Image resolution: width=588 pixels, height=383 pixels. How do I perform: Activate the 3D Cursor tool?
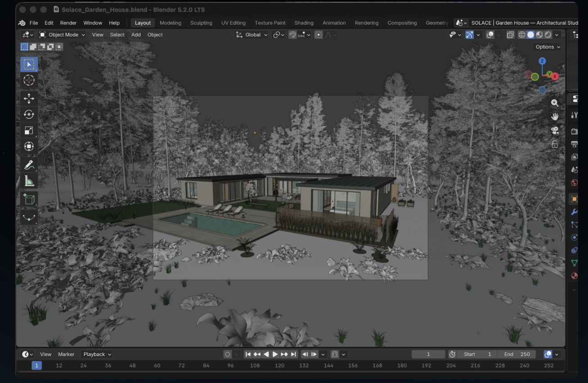point(29,80)
